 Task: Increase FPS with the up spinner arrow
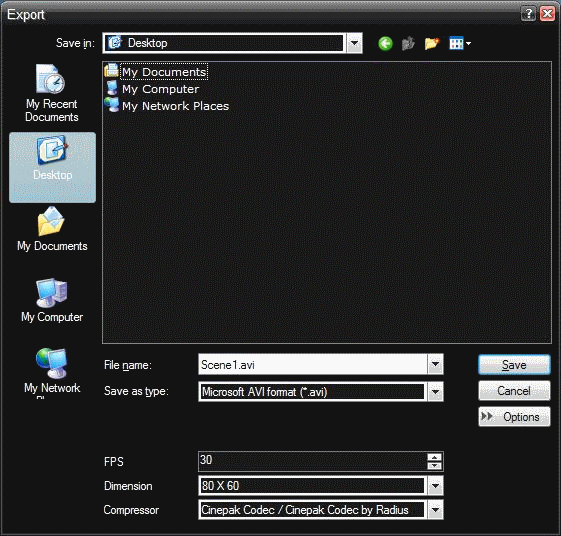tap(435, 457)
